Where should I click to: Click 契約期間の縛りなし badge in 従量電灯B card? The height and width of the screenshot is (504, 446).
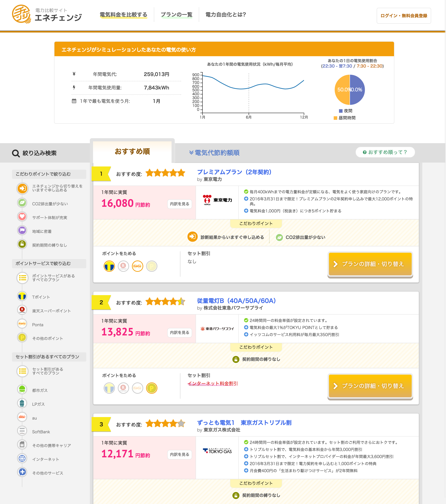click(x=256, y=359)
